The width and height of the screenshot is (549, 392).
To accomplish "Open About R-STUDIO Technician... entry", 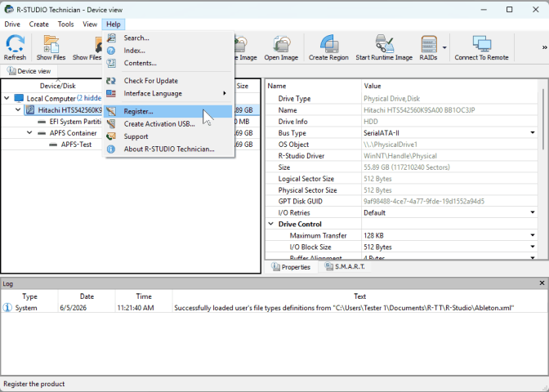I will pyautogui.click(x=169, y=149).
